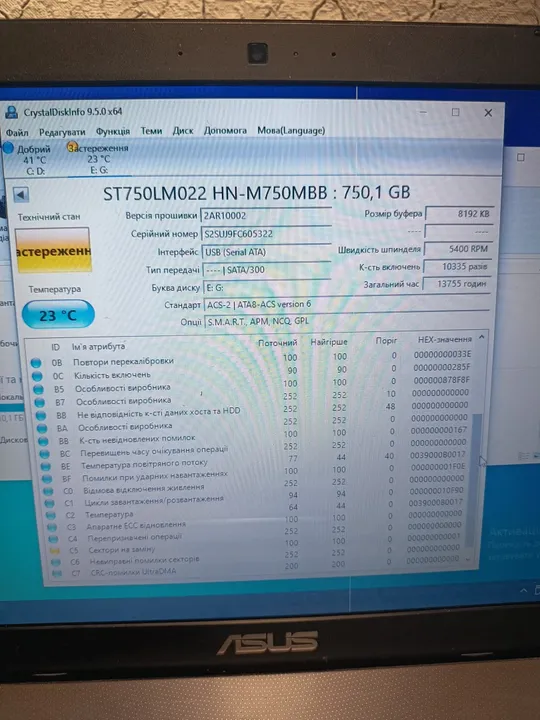Click status circle of row C6
Screen dimensions: 540x720
pos(56,562)
